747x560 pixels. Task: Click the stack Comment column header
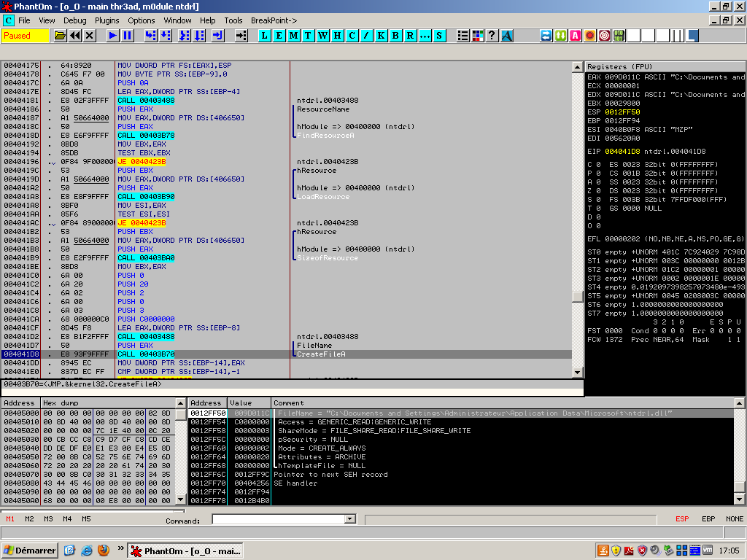click(503, 402)
